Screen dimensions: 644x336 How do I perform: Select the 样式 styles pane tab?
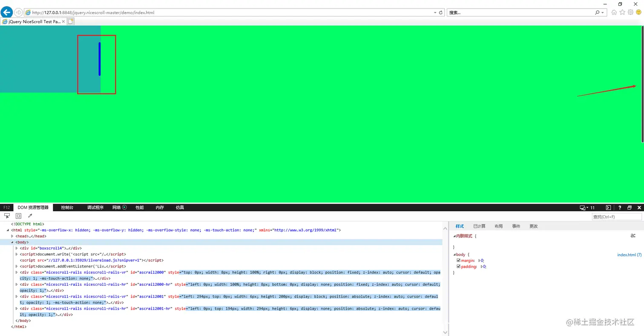coord(460,226)
